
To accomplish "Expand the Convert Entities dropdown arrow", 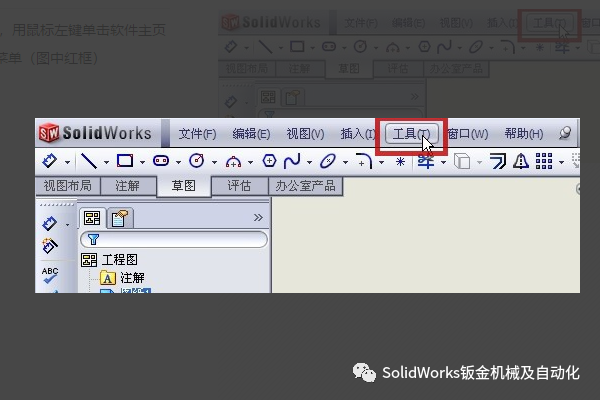I will point(479,162).
